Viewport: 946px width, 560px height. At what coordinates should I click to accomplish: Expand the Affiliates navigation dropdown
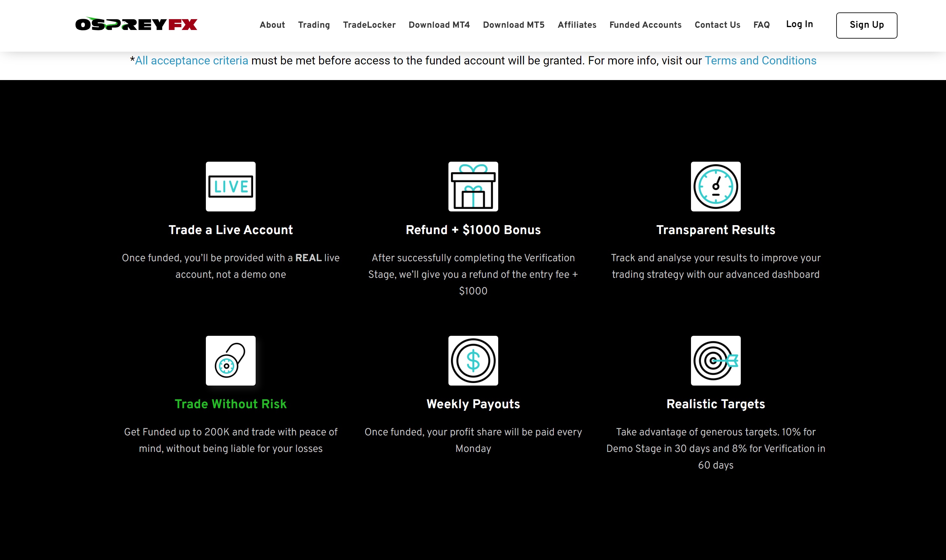click(x=576, y=25)
